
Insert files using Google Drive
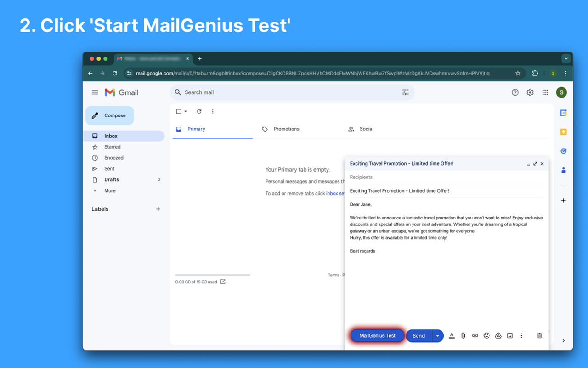point(498,335)
